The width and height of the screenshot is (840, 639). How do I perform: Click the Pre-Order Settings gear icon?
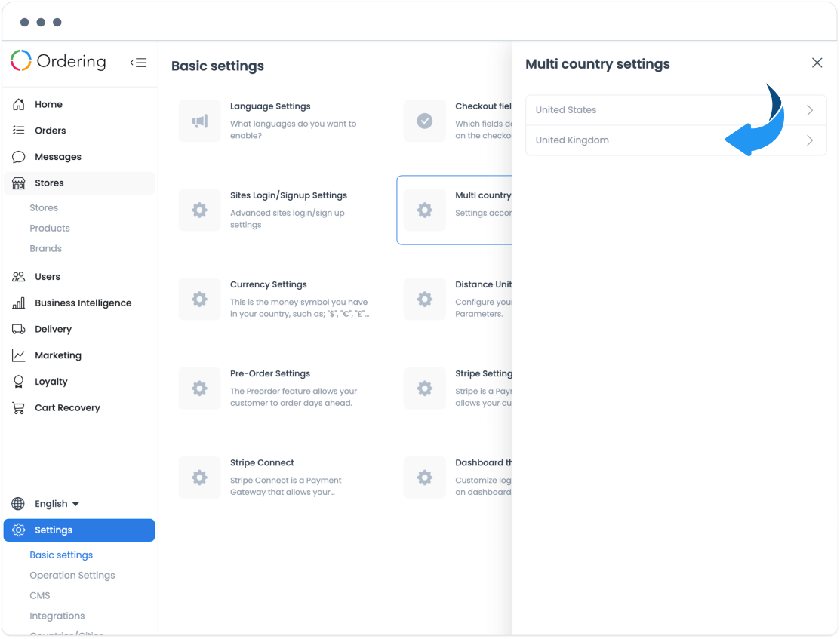click(200, 389)
